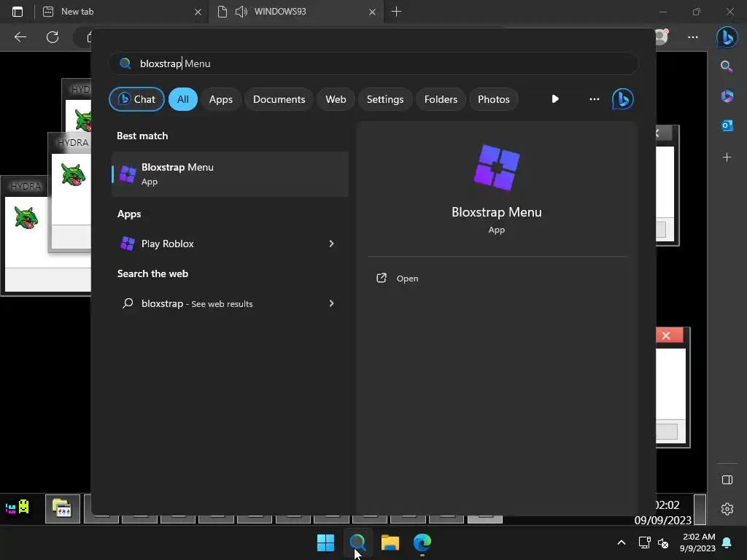Open Microsoft Edge from taskbar
This screenshot has height=560, width=747.
coord(422,542)
